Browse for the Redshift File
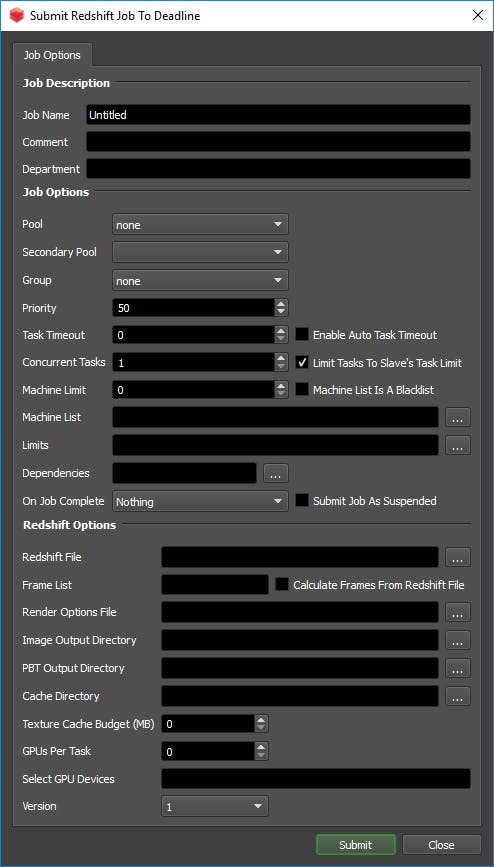 click(x=457, y=557)
